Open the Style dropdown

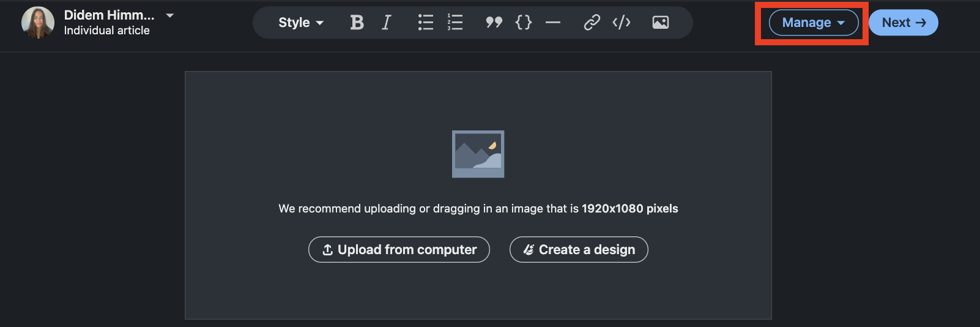click(301, 23)
